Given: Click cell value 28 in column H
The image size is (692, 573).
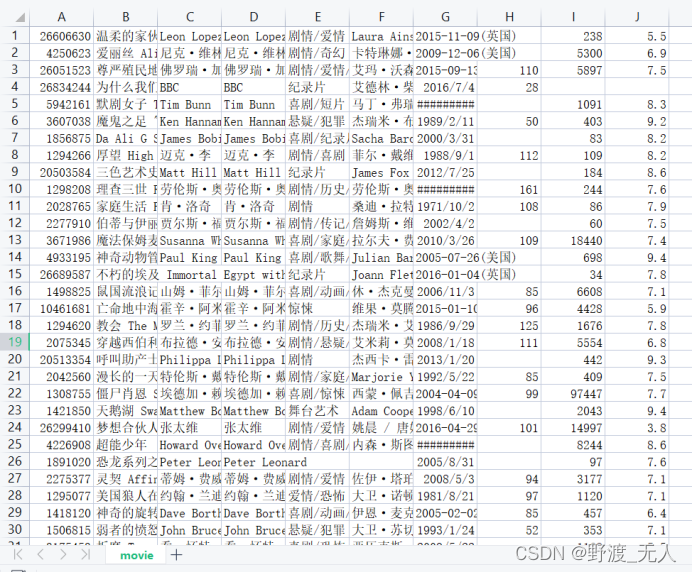Looking at the screenshot, I should click(509, 87).
